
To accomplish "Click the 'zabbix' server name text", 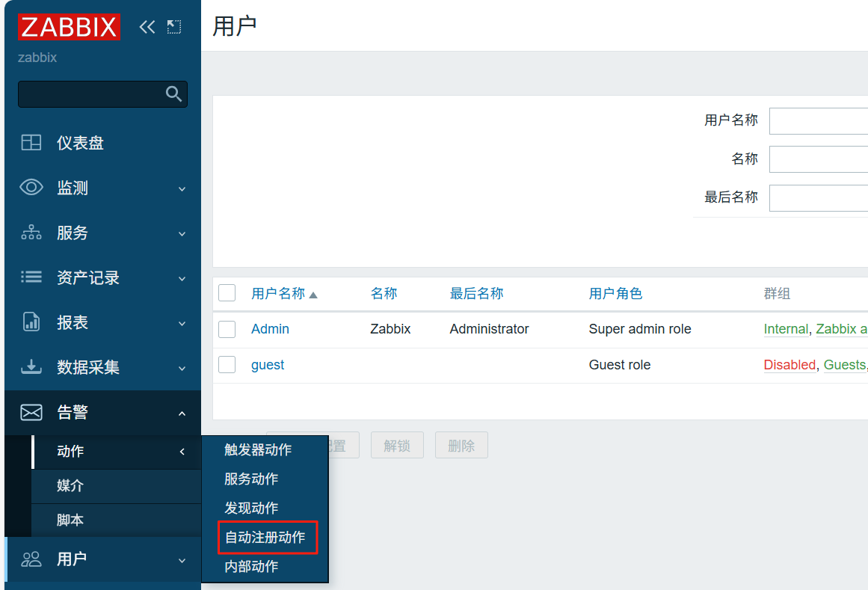I will (37, 58).
